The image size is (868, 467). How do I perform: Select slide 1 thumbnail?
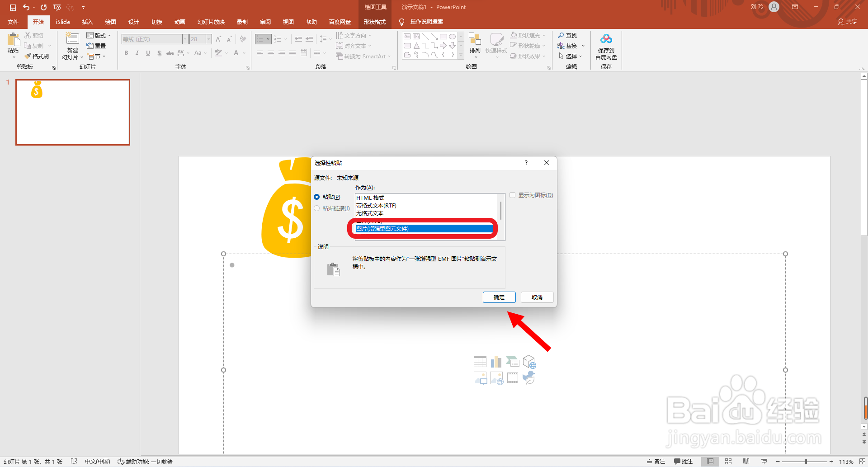[73, 112]
